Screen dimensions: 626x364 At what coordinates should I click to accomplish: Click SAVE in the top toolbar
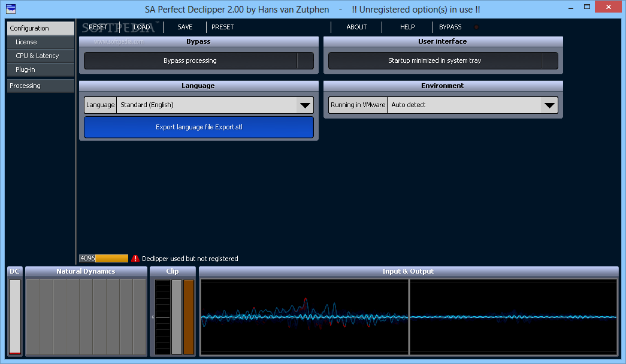185,27
